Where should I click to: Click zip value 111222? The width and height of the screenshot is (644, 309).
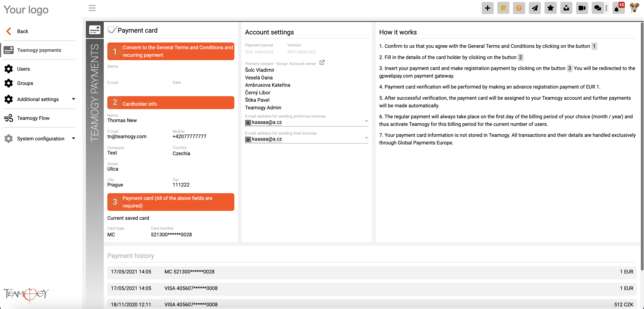tap(181, 185)
